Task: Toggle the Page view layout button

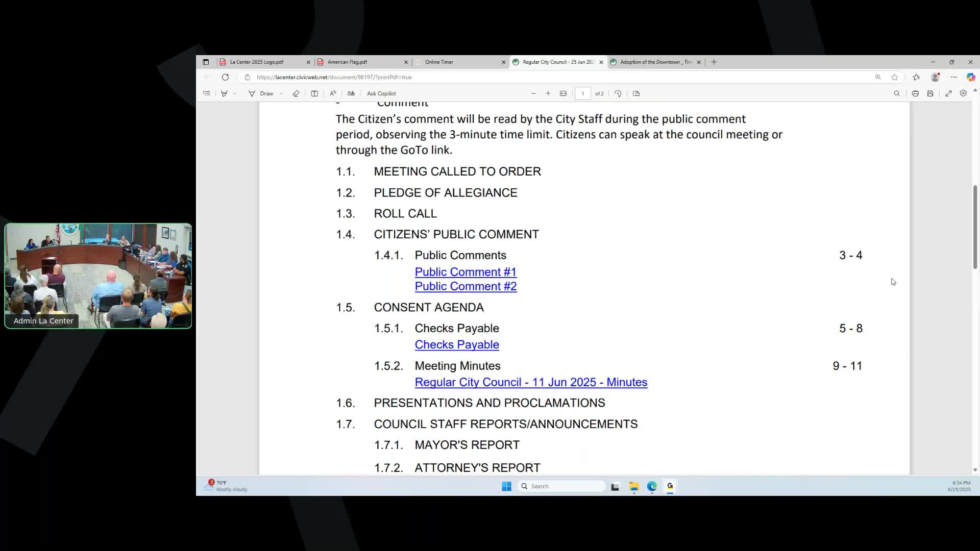Action: (636, 93)
